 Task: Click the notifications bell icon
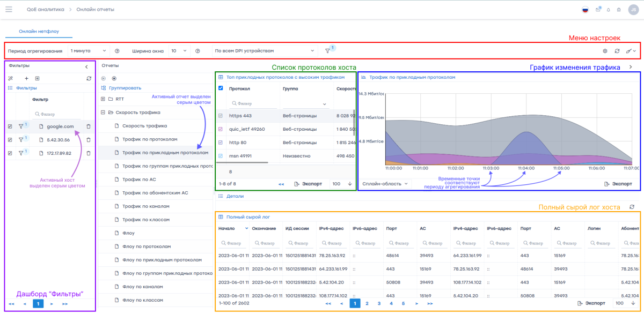click(x=608, y=10)
